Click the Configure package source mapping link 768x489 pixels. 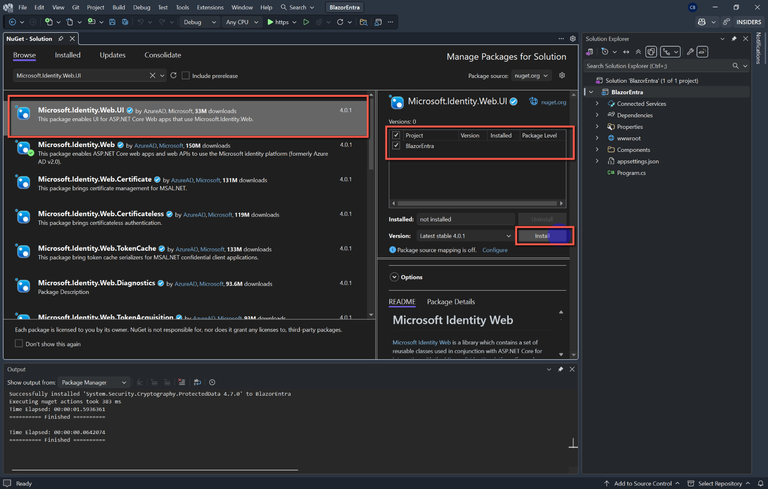coord(495,250)
